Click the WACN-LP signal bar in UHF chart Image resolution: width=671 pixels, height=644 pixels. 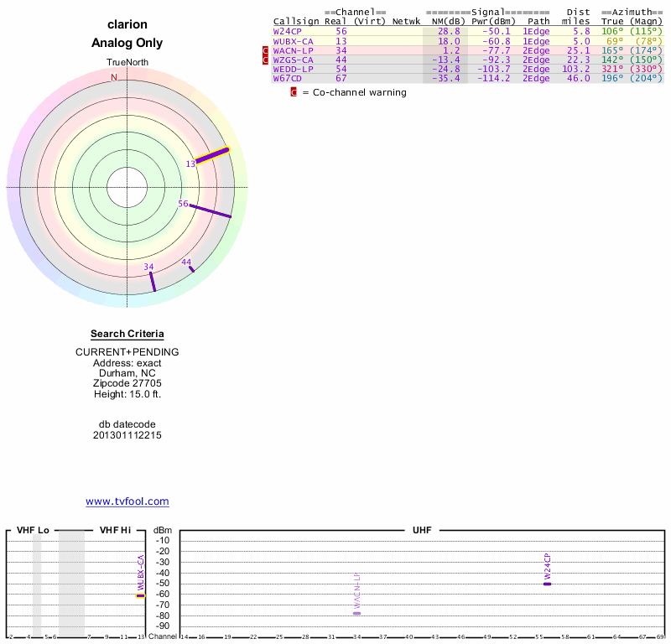pos(356,613)
